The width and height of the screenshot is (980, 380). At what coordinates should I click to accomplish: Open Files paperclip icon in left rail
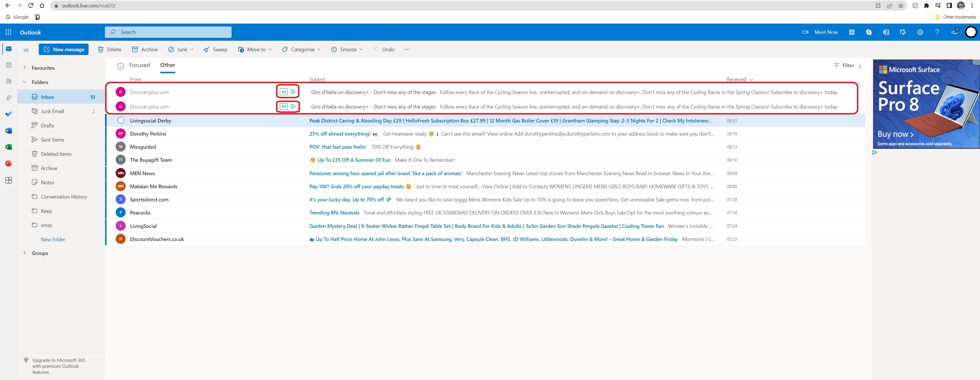[9, 98]
